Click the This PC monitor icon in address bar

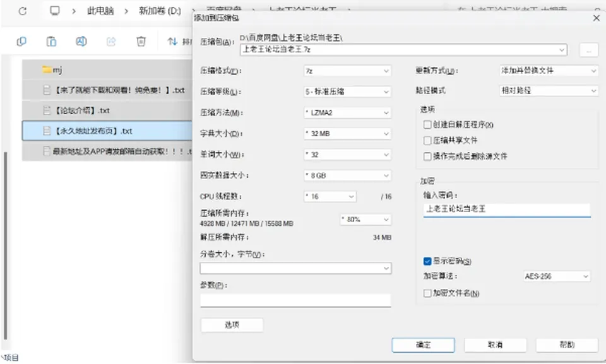coord(55,11)
